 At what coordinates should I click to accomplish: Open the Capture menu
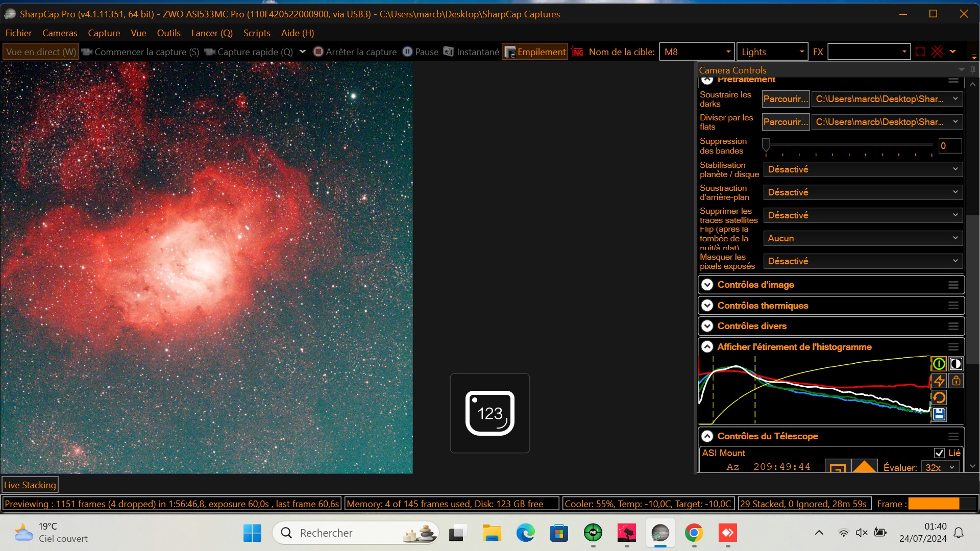tap(104, 33)
